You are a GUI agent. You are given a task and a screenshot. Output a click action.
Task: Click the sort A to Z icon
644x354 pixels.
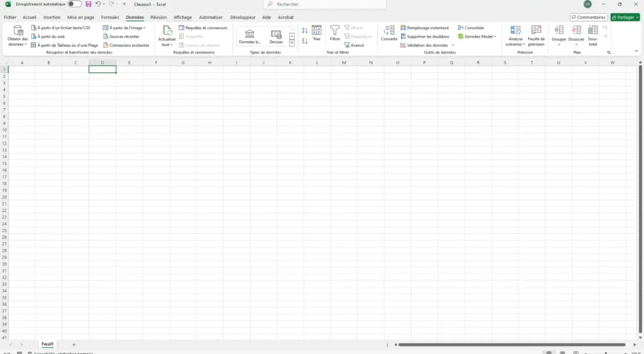305,30
